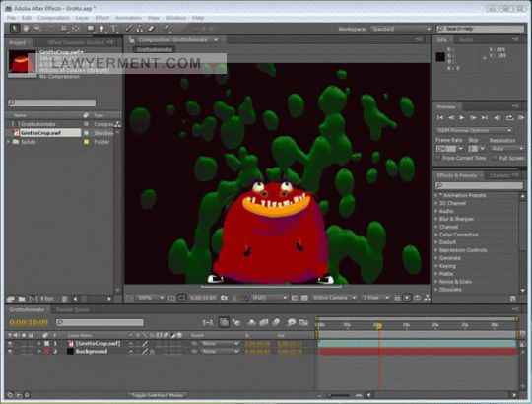Expand the Background layer properties
The width and height of the screenshot is (532, 404).
(x=39, y=352)
